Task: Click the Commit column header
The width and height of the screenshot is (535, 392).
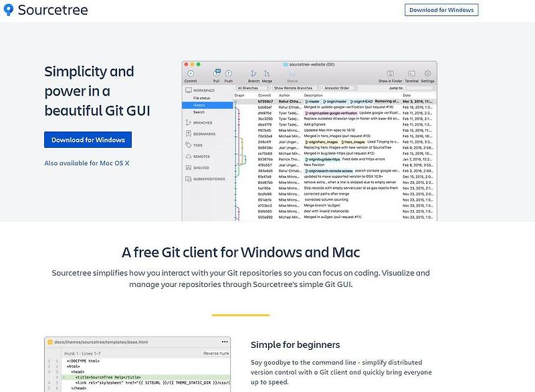Action: [x=264, y=95]
